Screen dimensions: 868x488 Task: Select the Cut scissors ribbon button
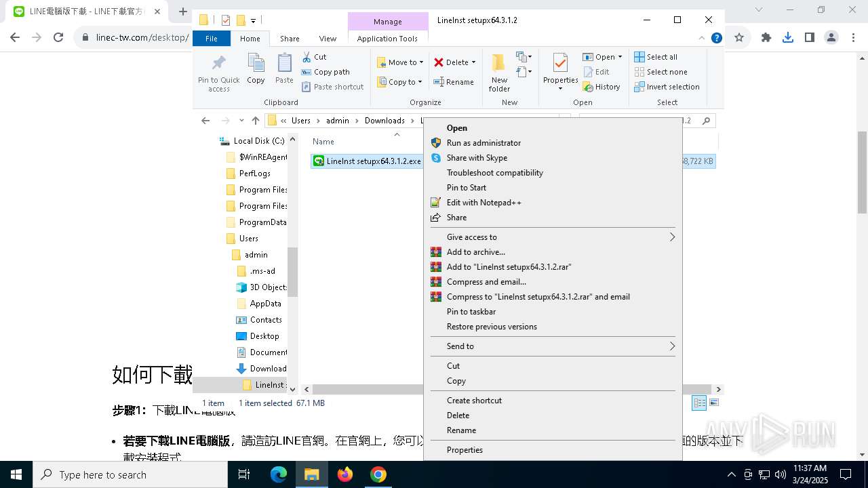point(314,57)
